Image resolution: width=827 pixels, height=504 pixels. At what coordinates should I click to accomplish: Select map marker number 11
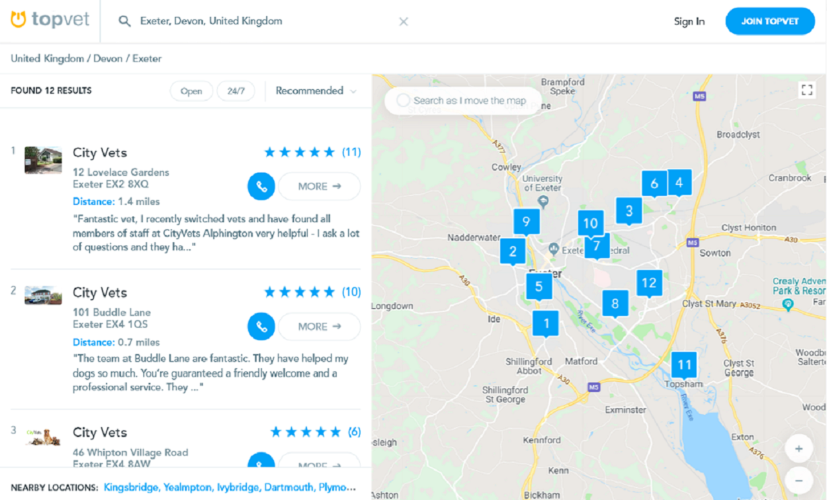[x=684, y=364]
